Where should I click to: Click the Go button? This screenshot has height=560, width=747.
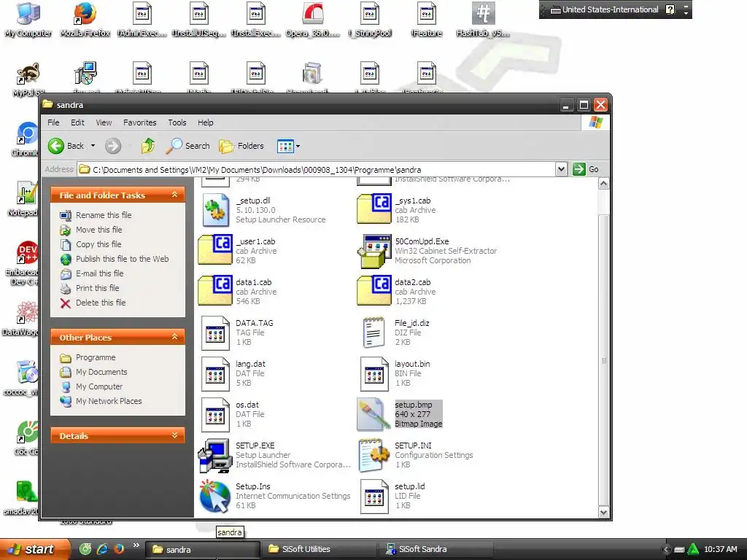586,169
